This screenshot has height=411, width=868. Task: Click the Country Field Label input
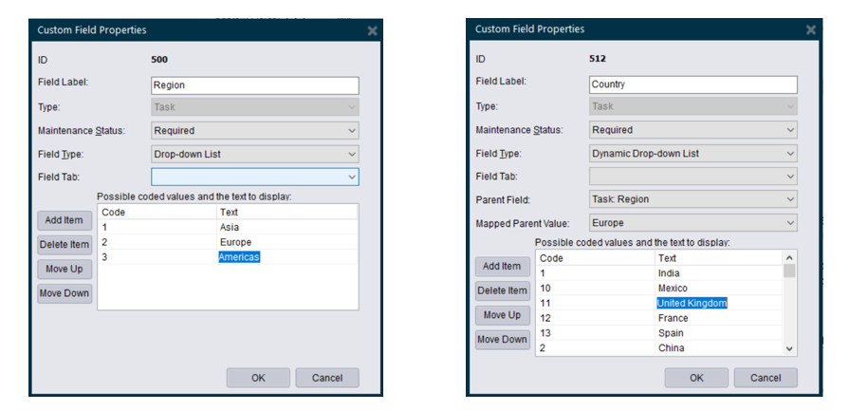pos(693,84)
